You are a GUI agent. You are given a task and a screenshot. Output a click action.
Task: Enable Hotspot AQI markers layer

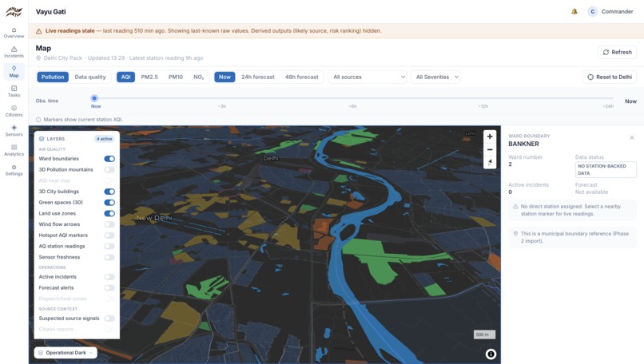pos(109,235)
